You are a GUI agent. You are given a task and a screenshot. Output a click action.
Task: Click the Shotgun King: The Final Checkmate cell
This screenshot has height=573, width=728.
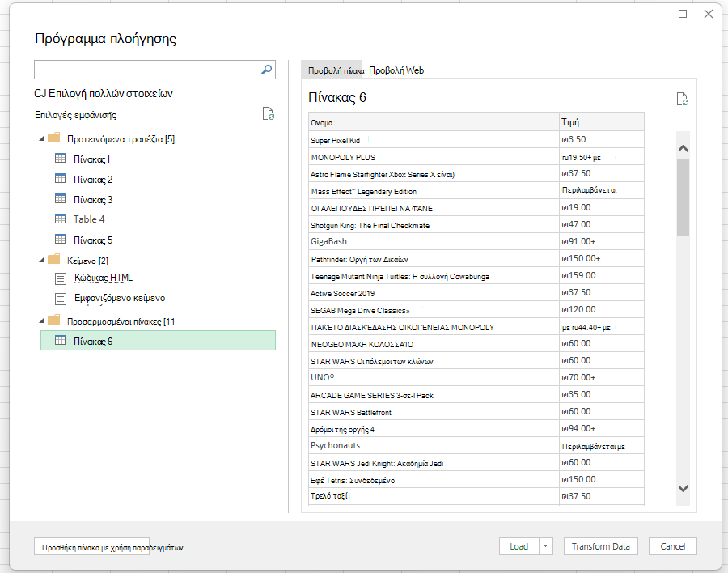(x=434, y=225)
